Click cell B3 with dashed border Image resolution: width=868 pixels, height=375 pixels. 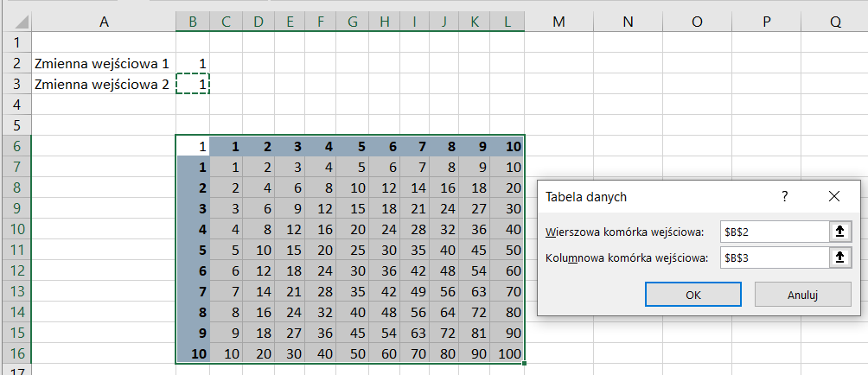coord(193,84)
